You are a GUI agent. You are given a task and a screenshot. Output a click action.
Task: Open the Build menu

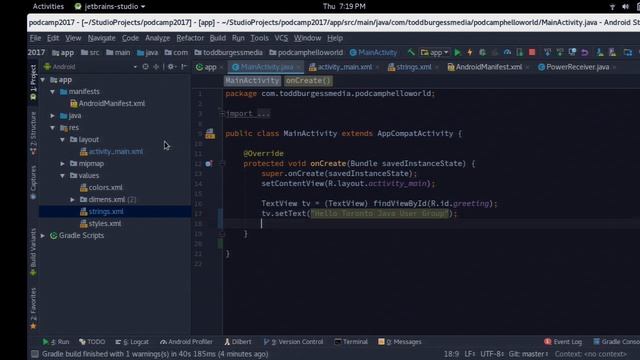coord(218,38)
